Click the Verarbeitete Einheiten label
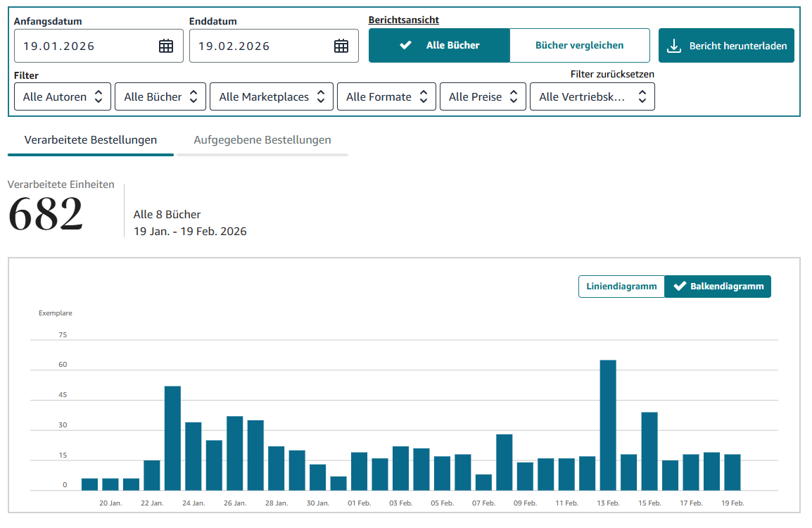 pyautogui.click(x=61, y=184)
